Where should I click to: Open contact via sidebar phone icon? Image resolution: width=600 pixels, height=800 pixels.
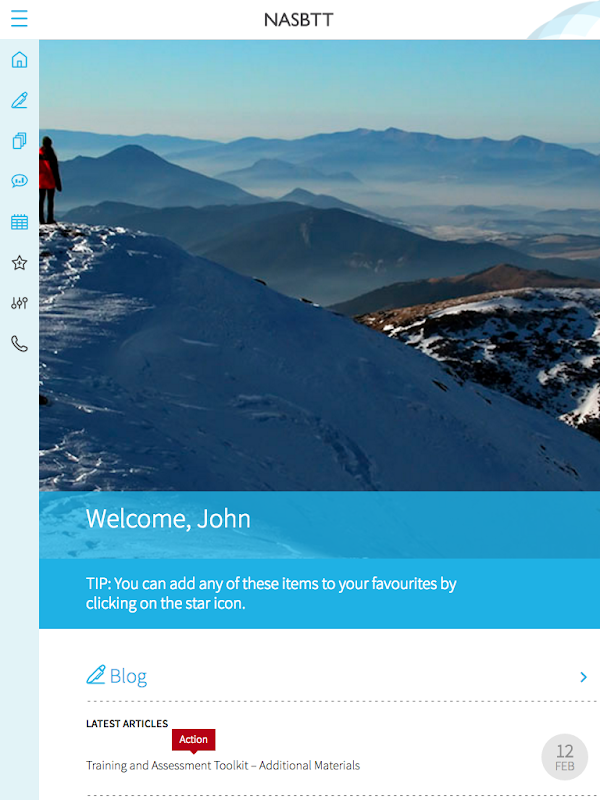pos(19,344)
